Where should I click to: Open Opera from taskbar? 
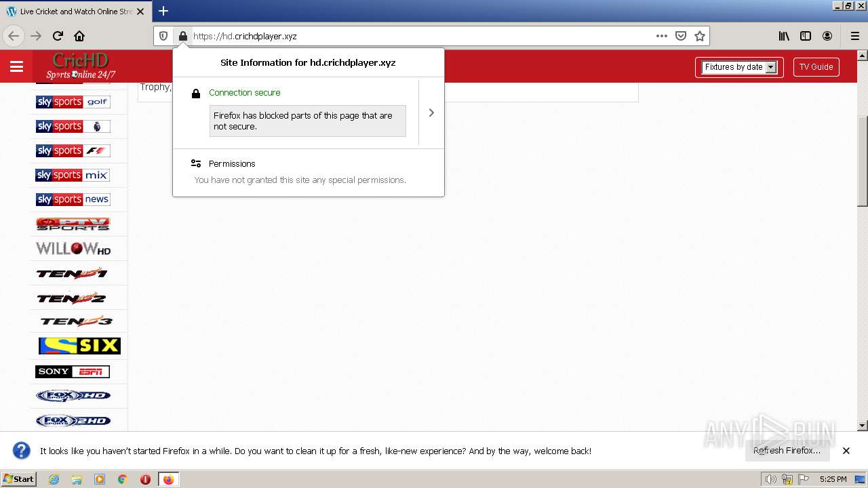coord(145,479)
